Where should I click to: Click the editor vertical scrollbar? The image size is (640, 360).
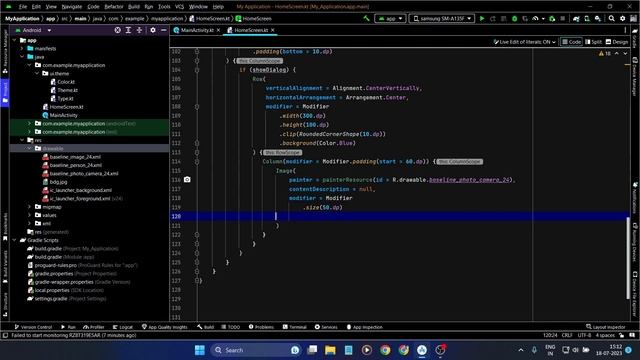(x=628, y=258)
